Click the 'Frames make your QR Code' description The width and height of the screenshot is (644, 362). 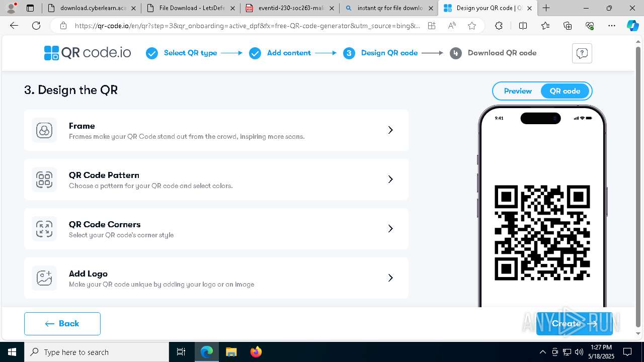tap(187, 137)
